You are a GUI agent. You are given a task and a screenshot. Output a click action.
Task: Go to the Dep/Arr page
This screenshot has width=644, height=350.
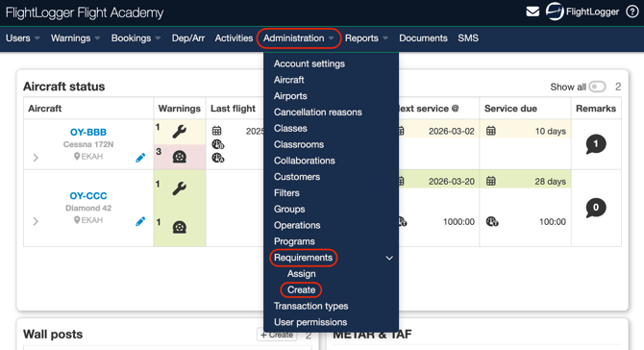[188, 38]
